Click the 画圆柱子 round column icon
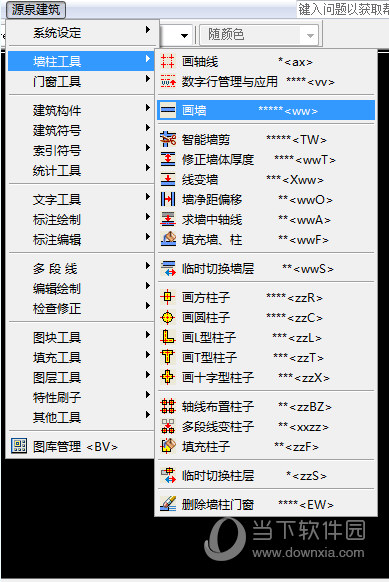 [167, 317]
